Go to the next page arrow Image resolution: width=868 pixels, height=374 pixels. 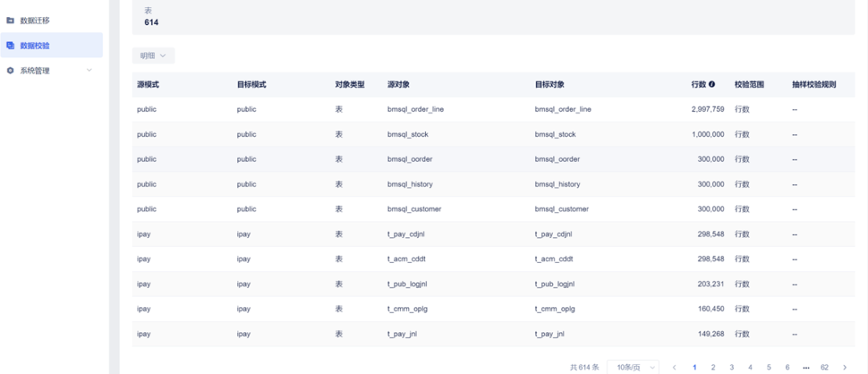coord(845,368)
